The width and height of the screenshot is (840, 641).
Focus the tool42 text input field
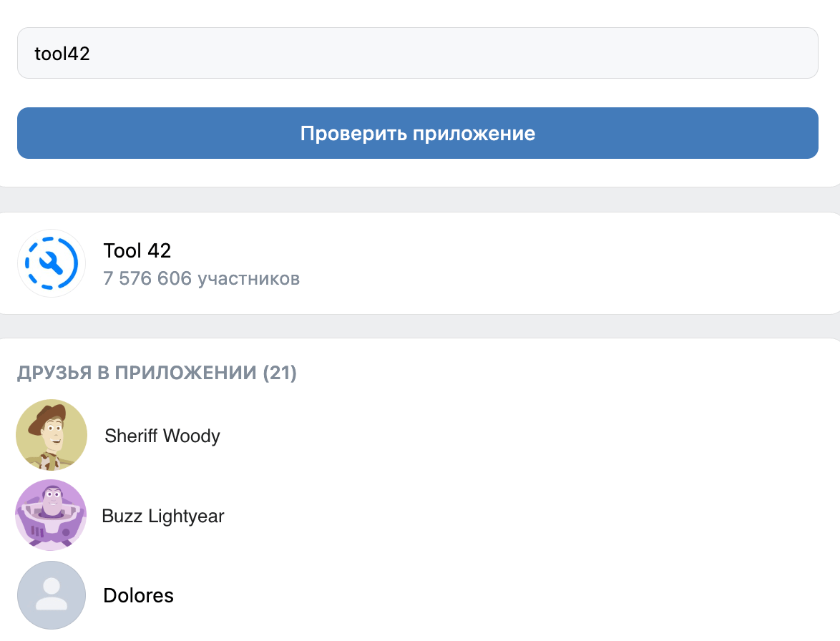pos(418,53)
